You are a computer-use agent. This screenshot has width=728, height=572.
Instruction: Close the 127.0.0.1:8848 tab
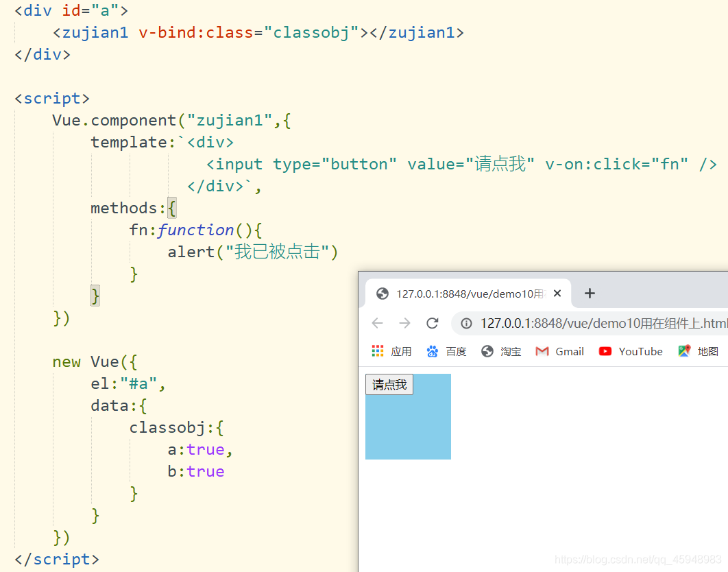pyautogui.click(x=557, y=294)
